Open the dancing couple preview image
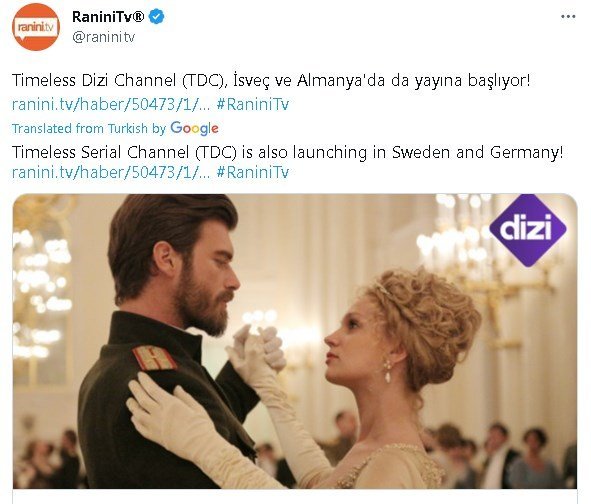Image resolution: width=591 pixels, height=504 pixels. click(x=295, y=341)
